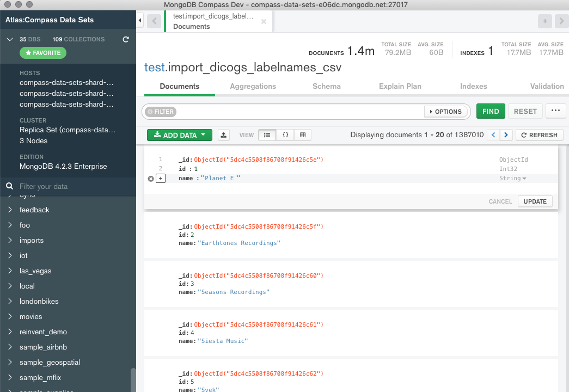Expand the sample_geospatial database
The width and height of the screenshot is (569, 392).
point(10,362)
